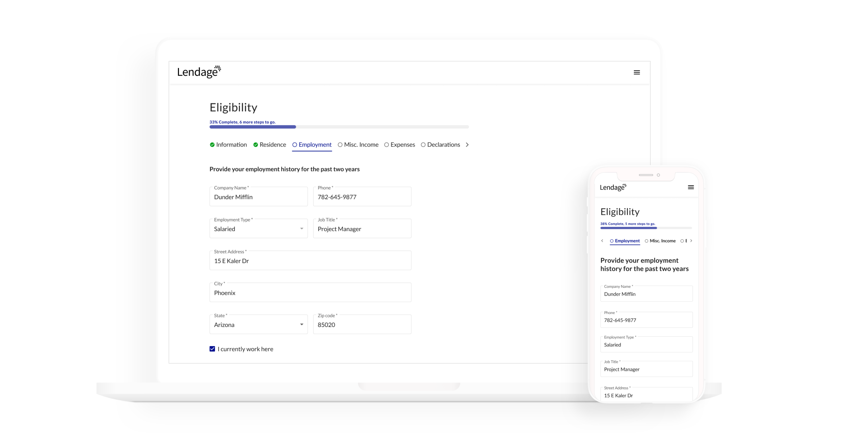Image resolution: width=868 pixels, height=433 pixels.
Task: Click the Lendage logo on desktop
Action: click(x=199, y=72)
